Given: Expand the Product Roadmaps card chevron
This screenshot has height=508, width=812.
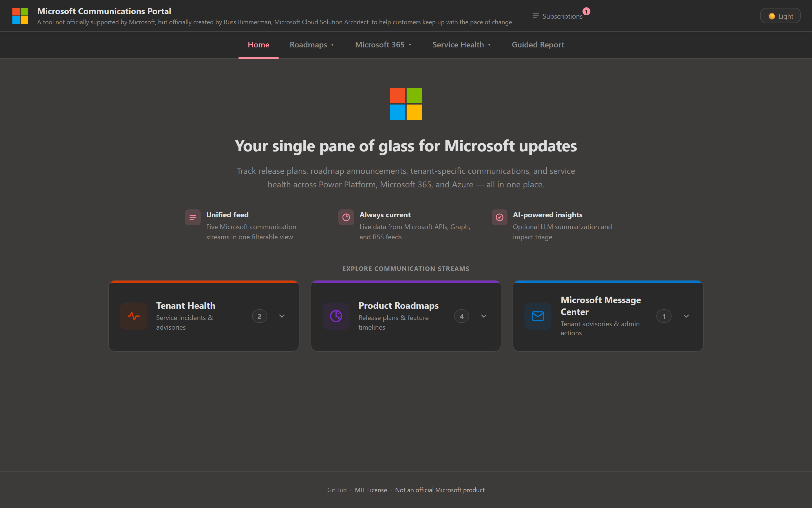Looking at the screenshot, I should [x=484, y=316].
